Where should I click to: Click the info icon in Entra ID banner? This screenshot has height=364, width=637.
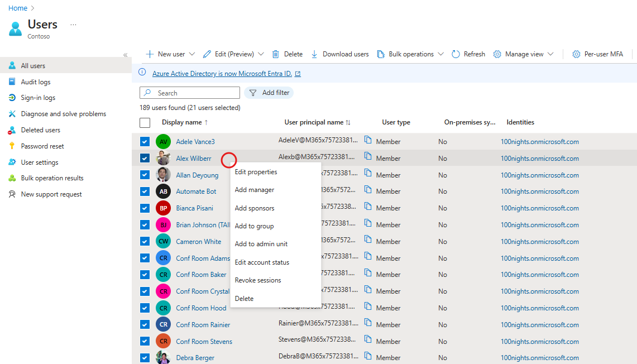click(x=142, y=73)
